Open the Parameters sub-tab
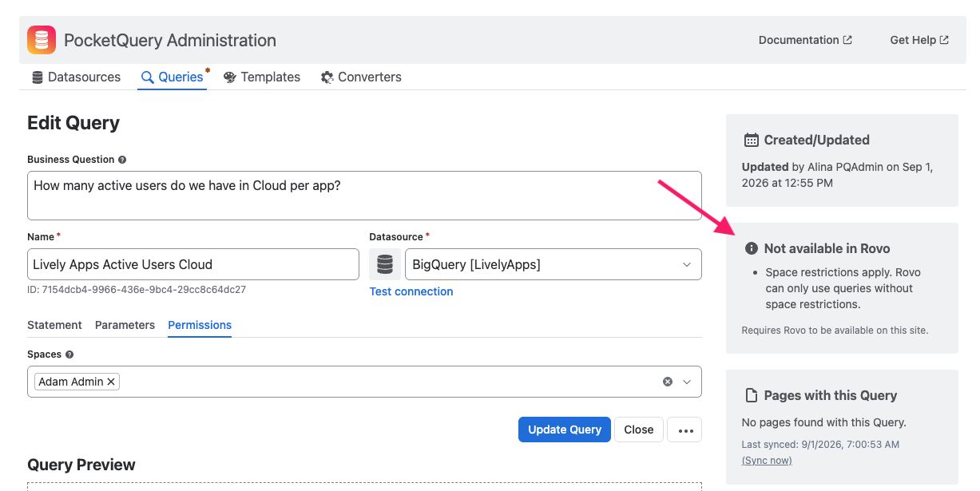The width and height of the screenshot is (980, 491). (x=125, y=325)
